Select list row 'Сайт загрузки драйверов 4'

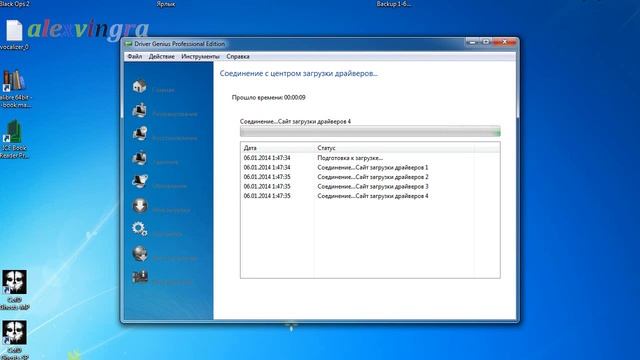point(370,196)
